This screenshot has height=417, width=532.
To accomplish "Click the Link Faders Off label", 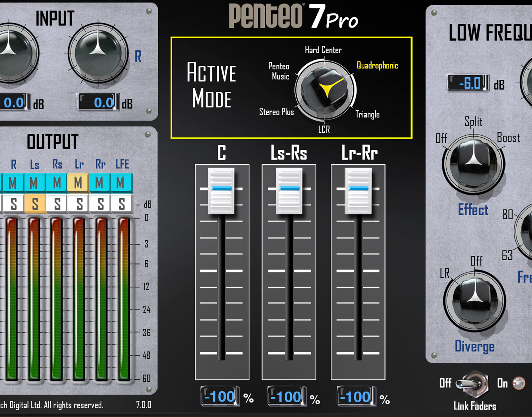I will pos(445,383).
